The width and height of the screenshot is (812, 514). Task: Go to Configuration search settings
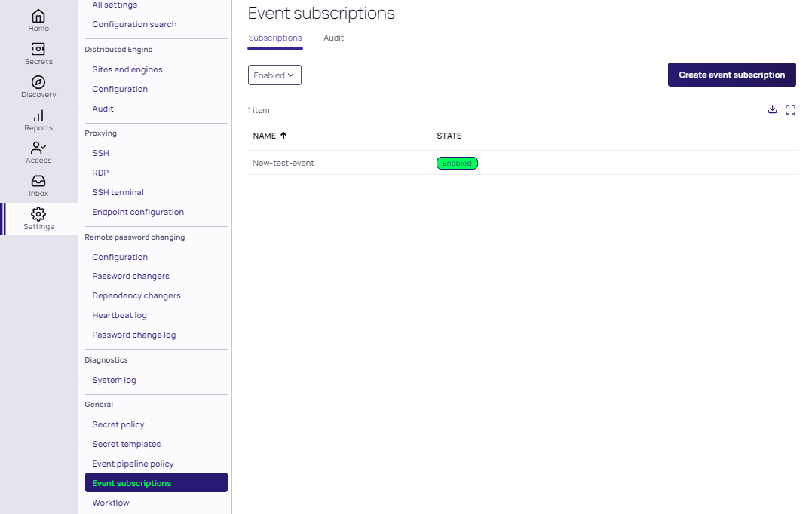(x=134, y=24)
